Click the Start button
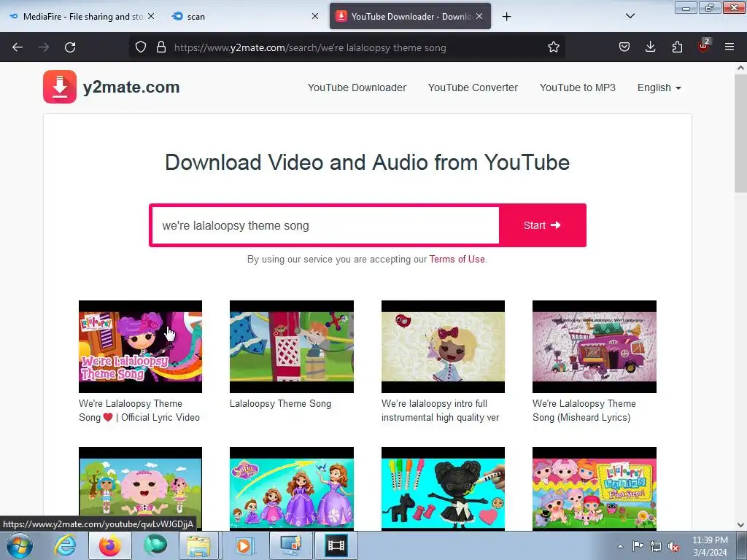747x560 pixels. [x=542, y=225]
